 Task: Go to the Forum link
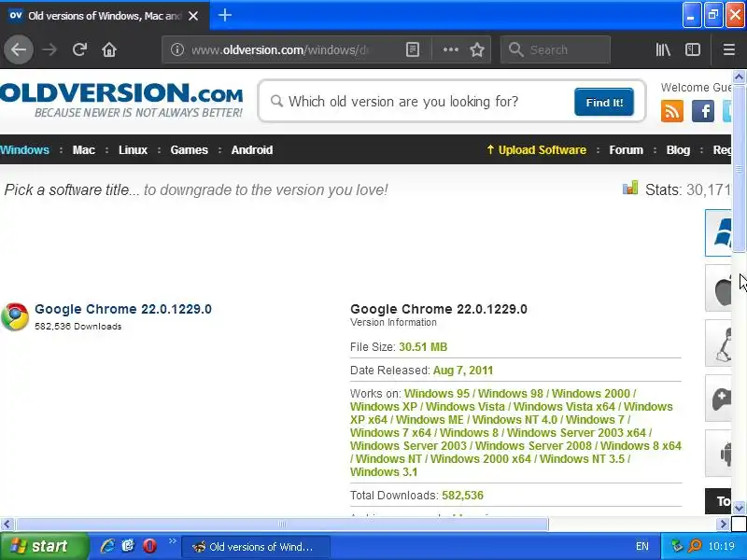click(x=626, y=150)
